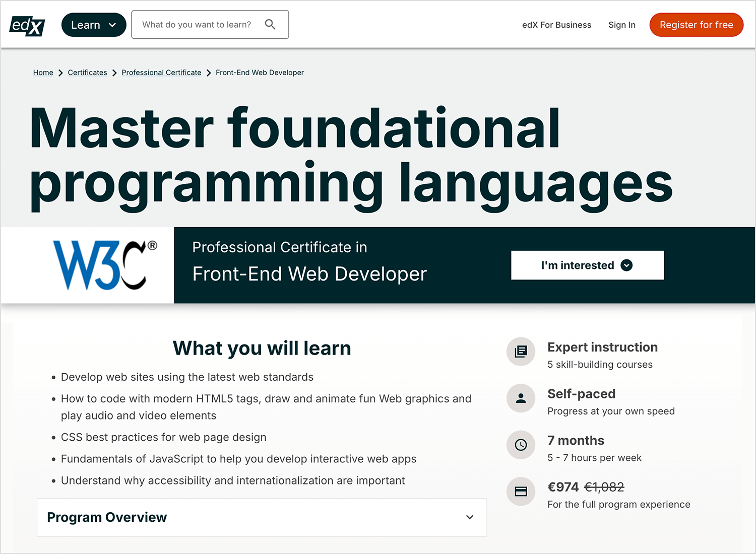Go to Home breadcrumb
Viewport: 756px width, 554px height.
click(x=43, y=73)
